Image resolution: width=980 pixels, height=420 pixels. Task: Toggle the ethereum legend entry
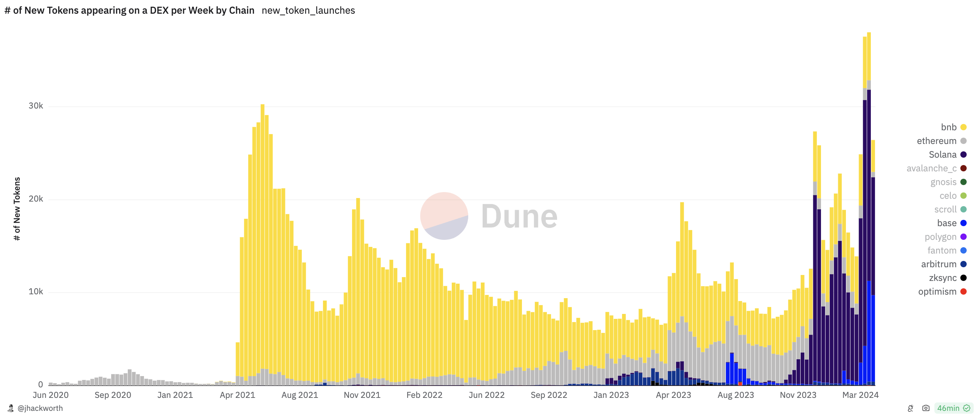(936, 141)
